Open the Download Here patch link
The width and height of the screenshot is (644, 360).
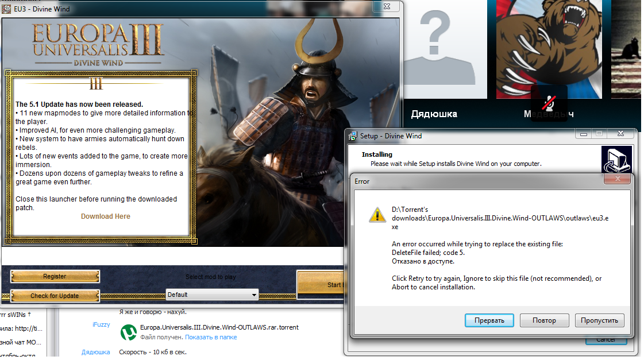[106, 216]
